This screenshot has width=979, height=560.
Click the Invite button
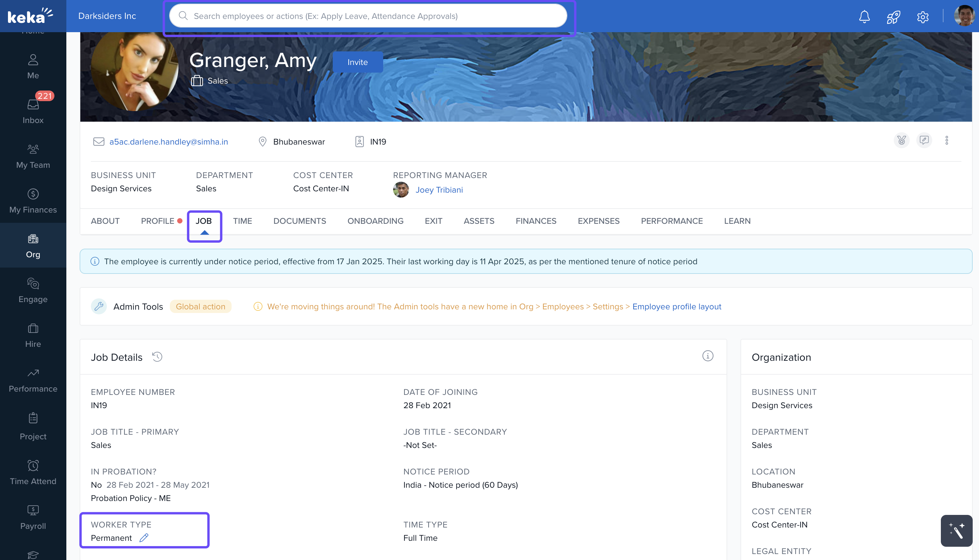click(x=358, y=62)
